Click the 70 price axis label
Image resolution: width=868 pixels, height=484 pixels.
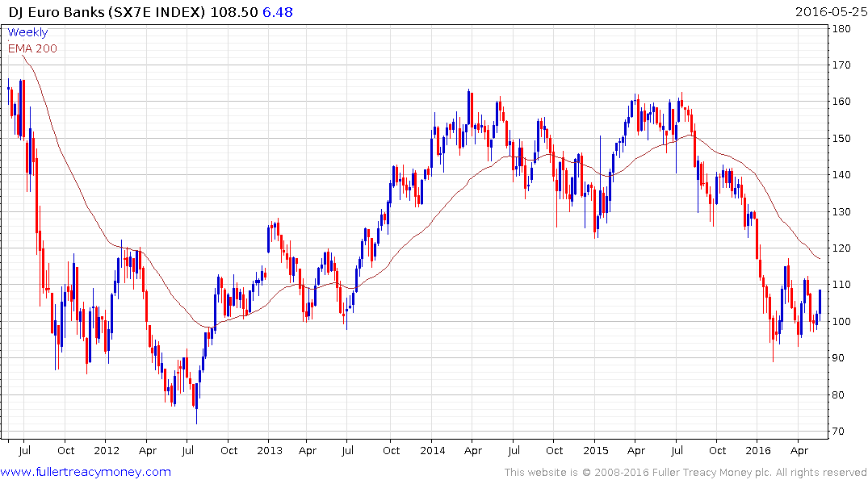838,432
